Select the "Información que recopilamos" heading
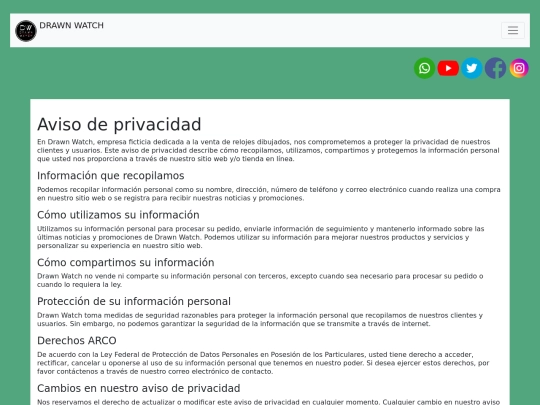Viewport: 540px width, 405px height. pos(111,176)
